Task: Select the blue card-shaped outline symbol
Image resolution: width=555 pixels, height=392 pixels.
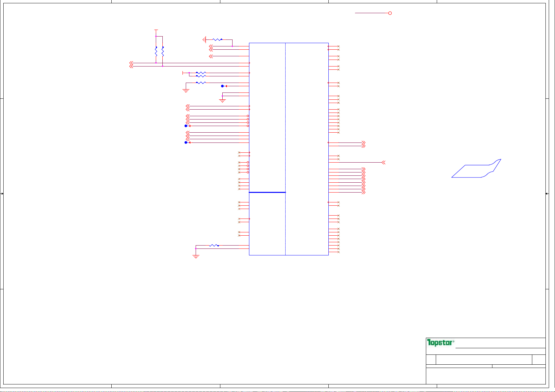Action: click(x=476, y=169)
